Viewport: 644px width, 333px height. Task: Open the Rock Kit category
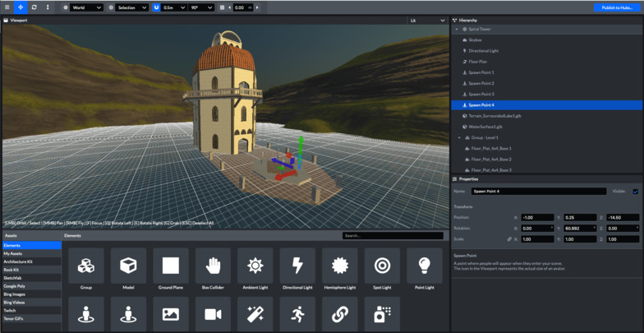(31, 270)
